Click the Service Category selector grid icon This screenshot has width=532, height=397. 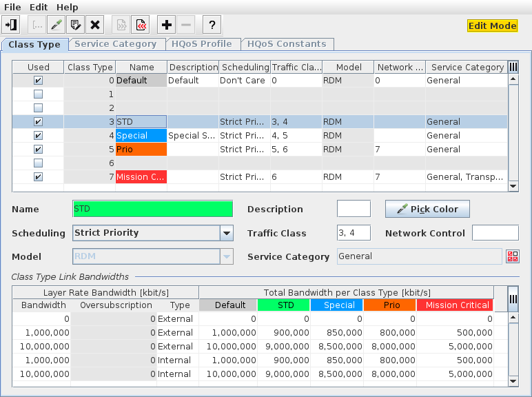coord(512,257)
